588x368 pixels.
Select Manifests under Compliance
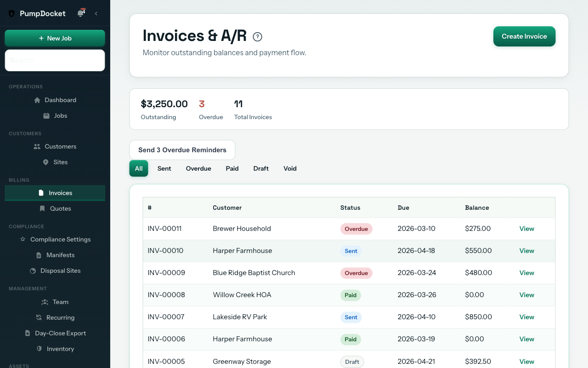coord(60,255)
